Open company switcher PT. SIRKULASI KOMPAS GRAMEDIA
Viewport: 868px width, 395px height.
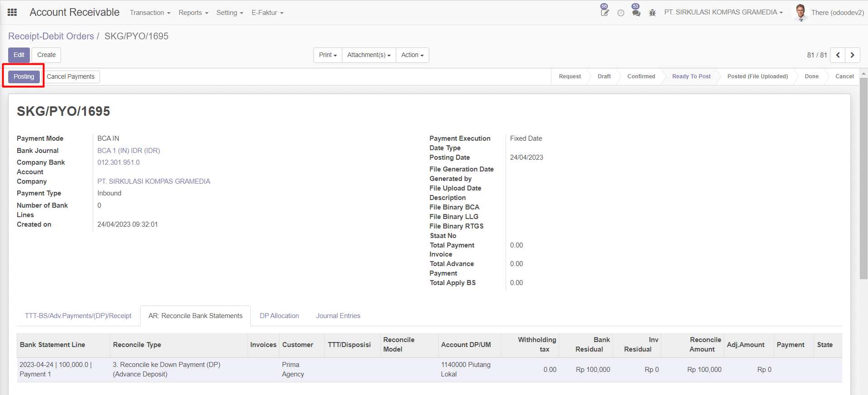coord(723,12)
